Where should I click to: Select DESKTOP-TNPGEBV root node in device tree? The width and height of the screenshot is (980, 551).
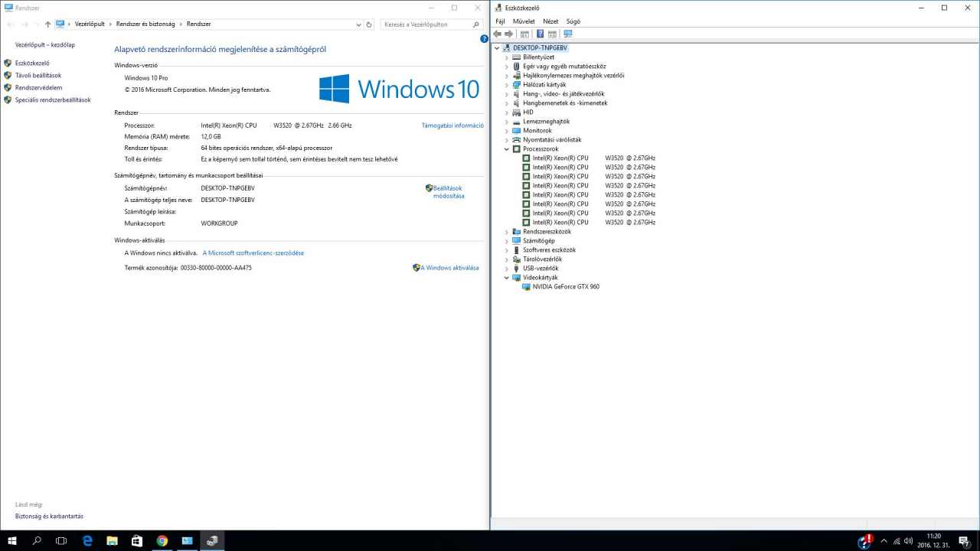(x=541, y=48)
